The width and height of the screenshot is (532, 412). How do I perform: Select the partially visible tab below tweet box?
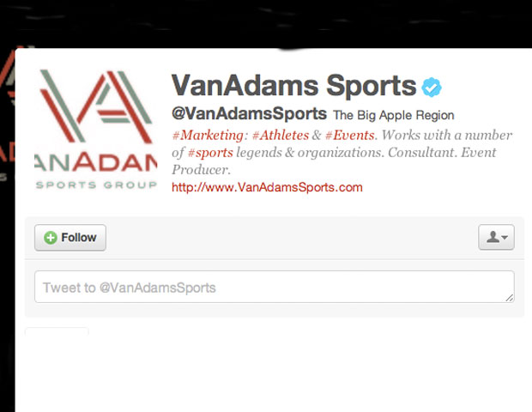(x=57, y=331)
